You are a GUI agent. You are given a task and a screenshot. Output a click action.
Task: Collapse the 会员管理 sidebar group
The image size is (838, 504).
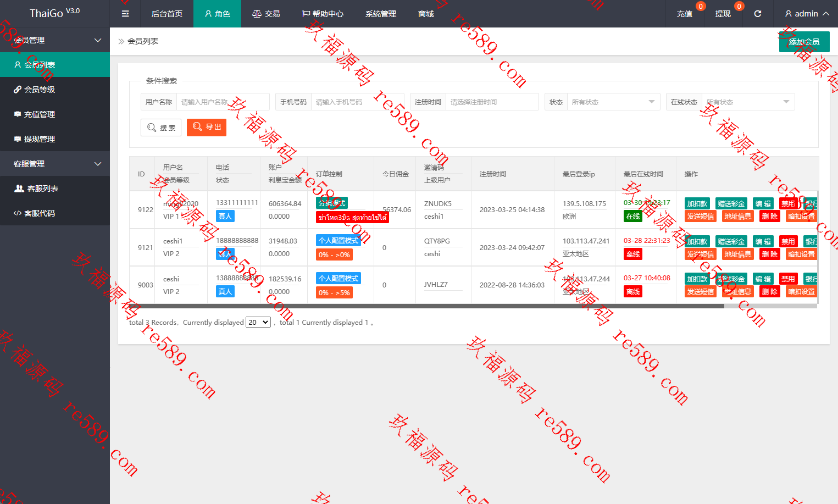[55, 40]
